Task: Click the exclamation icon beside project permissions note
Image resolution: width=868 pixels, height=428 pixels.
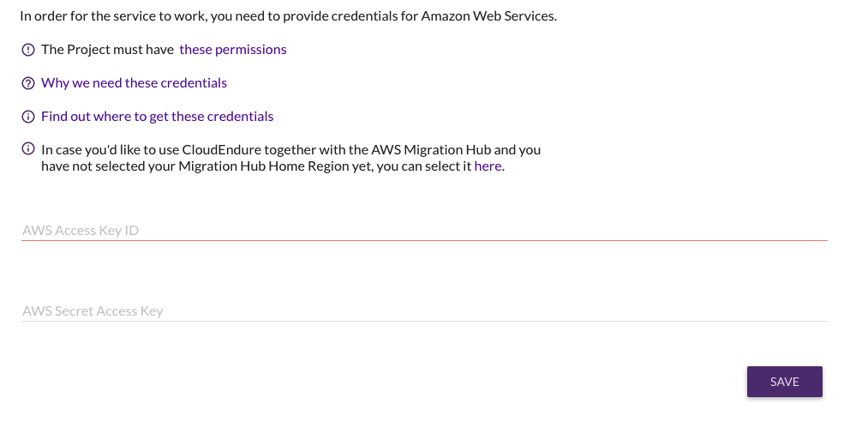Action: click(28, 50)
